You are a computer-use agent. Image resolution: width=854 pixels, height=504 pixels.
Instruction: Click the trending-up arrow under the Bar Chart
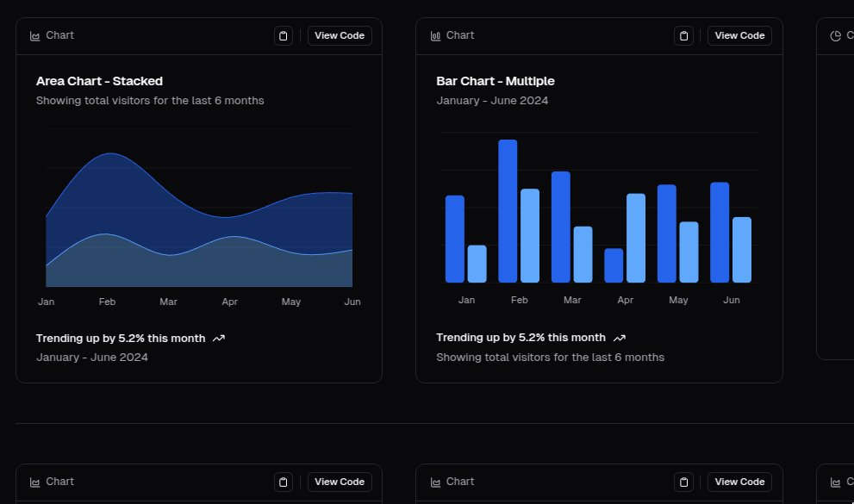tap(619, 338)
